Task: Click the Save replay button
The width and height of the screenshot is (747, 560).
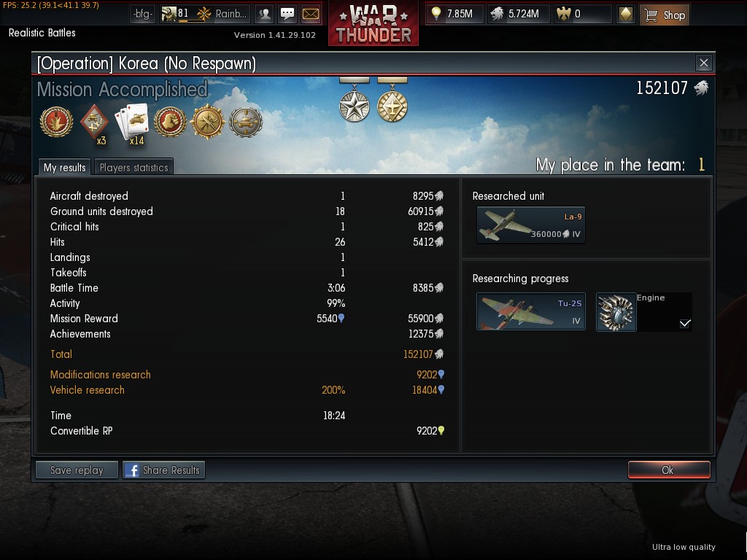Action: pyautogui.click(x=77, y=470)
